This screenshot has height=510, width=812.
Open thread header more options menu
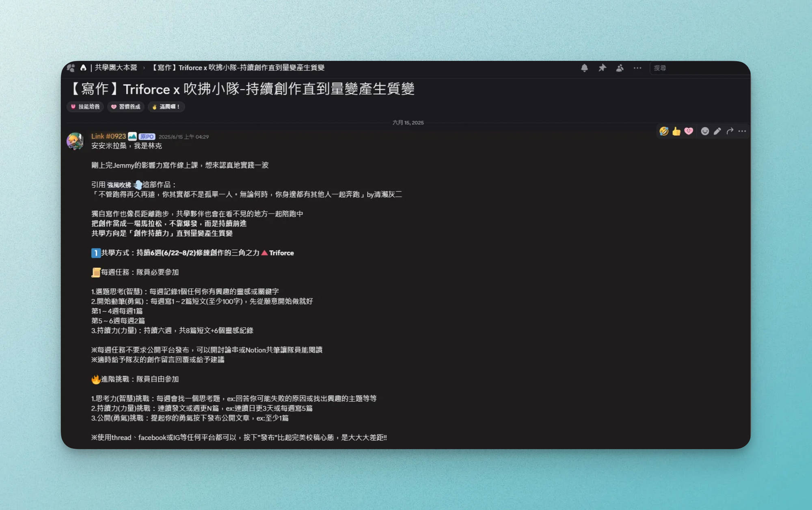[x=637, y=68]
